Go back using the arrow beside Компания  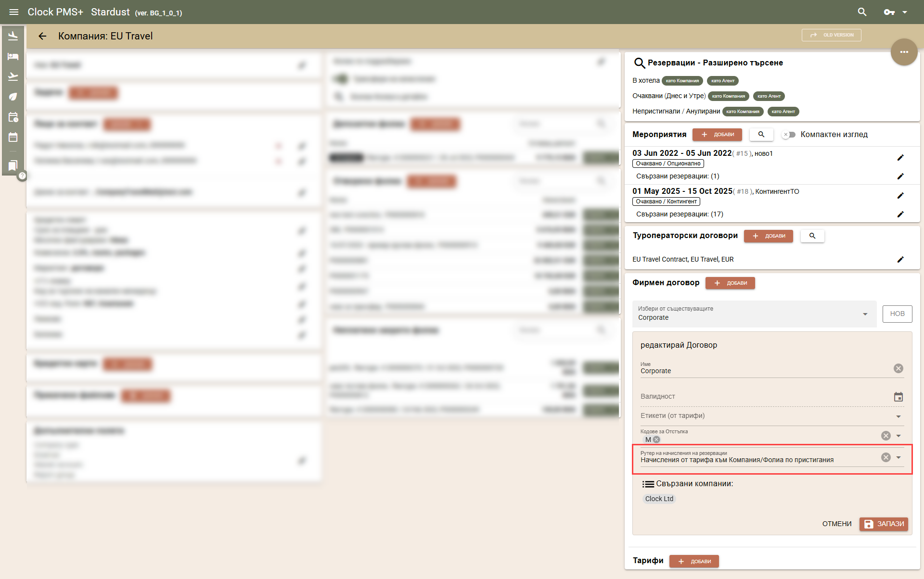42,36
